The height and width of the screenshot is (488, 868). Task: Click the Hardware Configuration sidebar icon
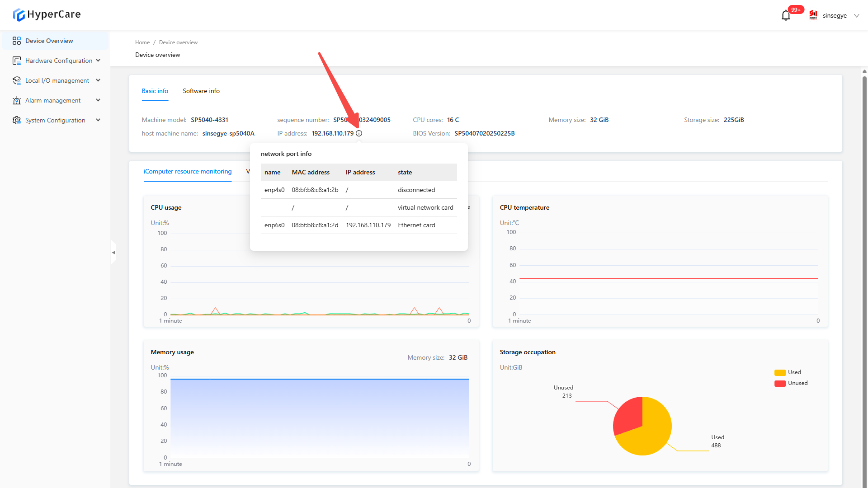pos(17,61)
